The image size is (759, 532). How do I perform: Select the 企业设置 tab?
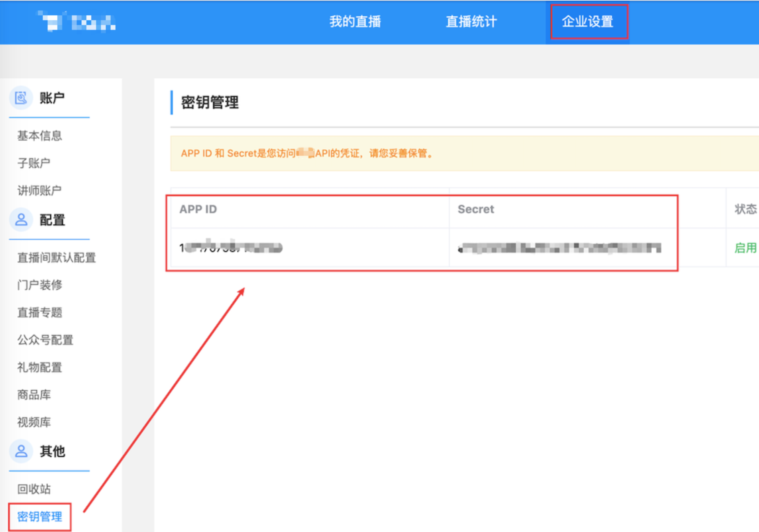[x=588, y=22]
